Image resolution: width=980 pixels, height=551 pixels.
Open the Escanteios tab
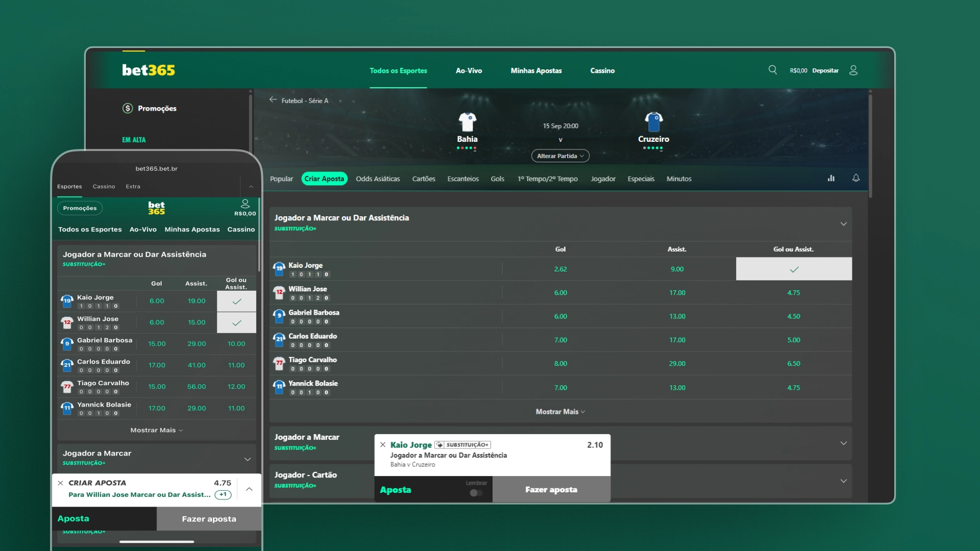463,179
